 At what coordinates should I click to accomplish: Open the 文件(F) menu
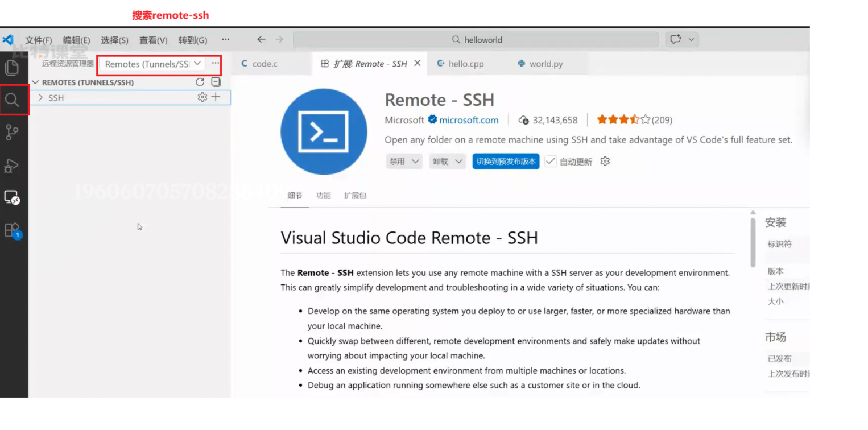39,40
